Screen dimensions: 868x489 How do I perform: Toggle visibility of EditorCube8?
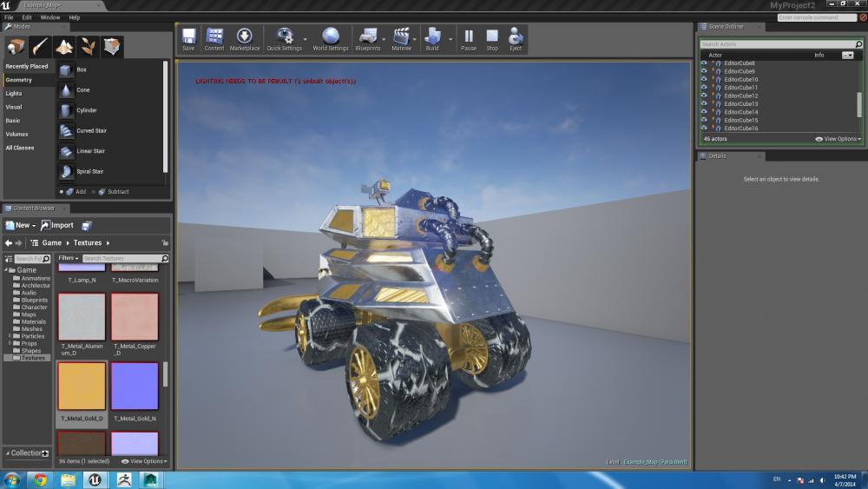pyautogui.click(x=704, y=63)
